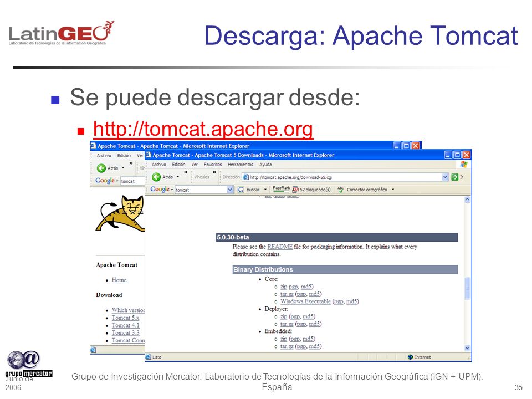Open the Archivo menu in the rear Apache Tomcat window
Screen dimensions: 532x399
click(x=104, y=155)
